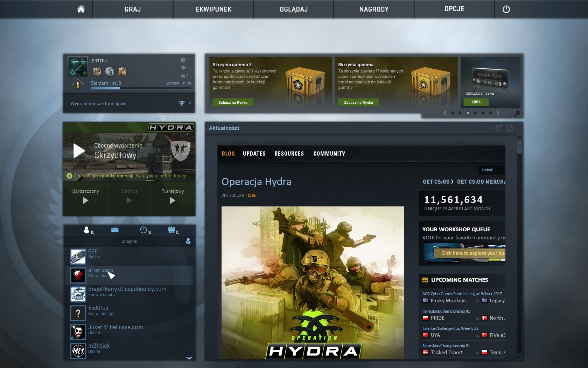The height and width of the screenshot is (368, 588).
Task: Click the power quit icon
Action: pyautogui.click(x=506, y=9)
